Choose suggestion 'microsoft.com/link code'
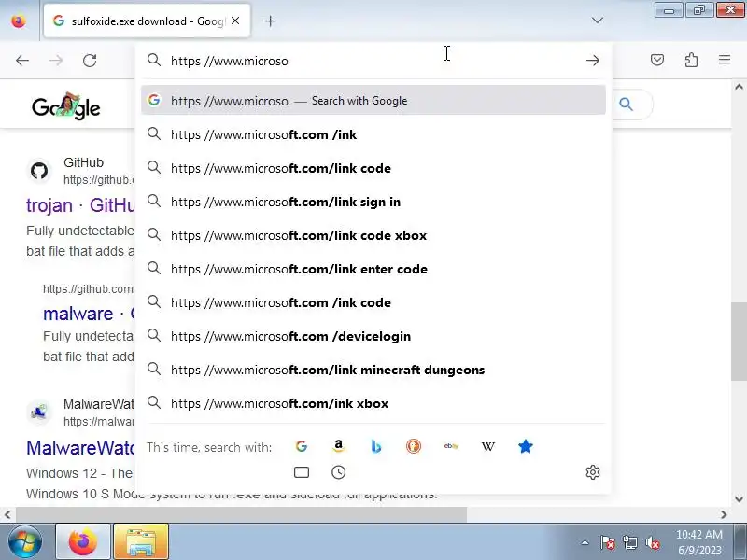Image resolution: width=747 pixels, height=560 pixels. click(373, 168)
